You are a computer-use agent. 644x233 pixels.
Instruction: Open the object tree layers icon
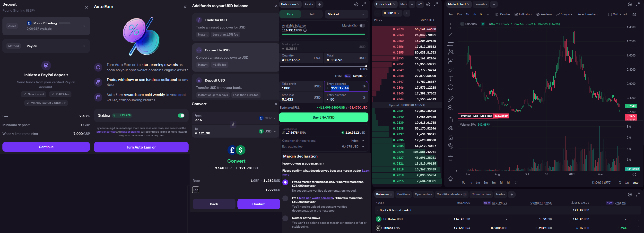pyautogui.click(x=451, y=179)
